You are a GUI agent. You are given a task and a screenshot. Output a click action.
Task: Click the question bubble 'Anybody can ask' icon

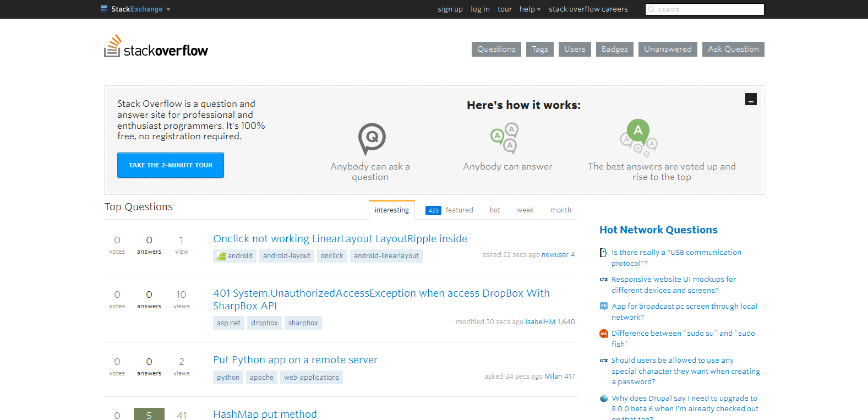[x=372, y=139]
